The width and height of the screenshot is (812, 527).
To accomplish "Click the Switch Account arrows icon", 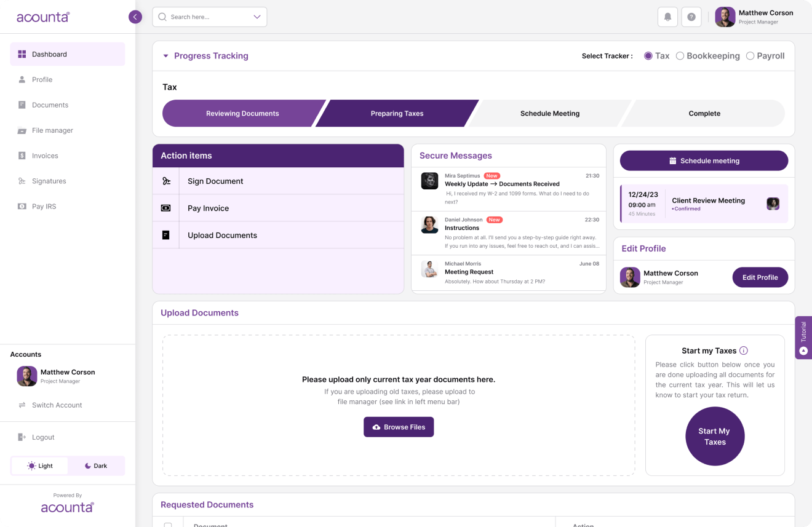I will [22, 405].
